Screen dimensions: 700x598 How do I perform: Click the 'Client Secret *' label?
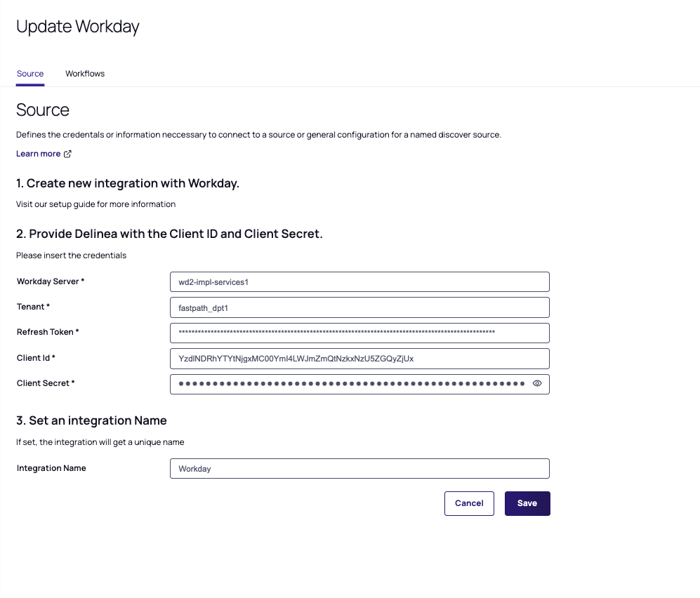tap(46, 383)
